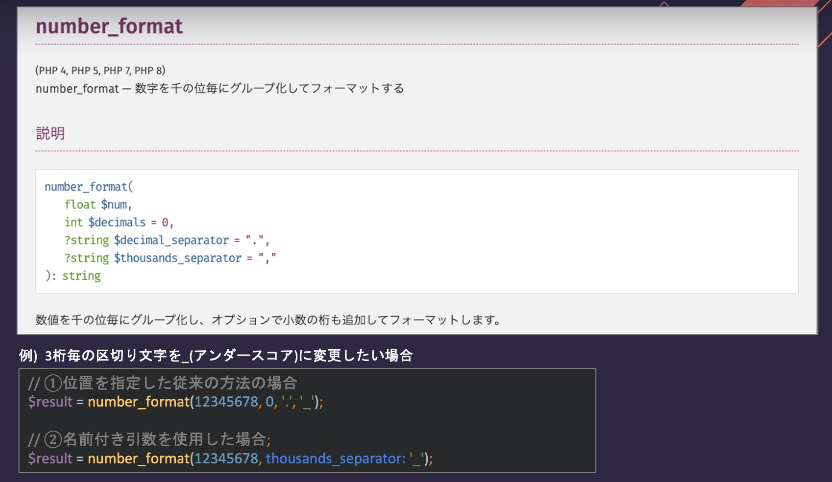Click the description line "number_format — 数字を千の位毎に…"
832x482 pixels.
(x=220, y=88)
